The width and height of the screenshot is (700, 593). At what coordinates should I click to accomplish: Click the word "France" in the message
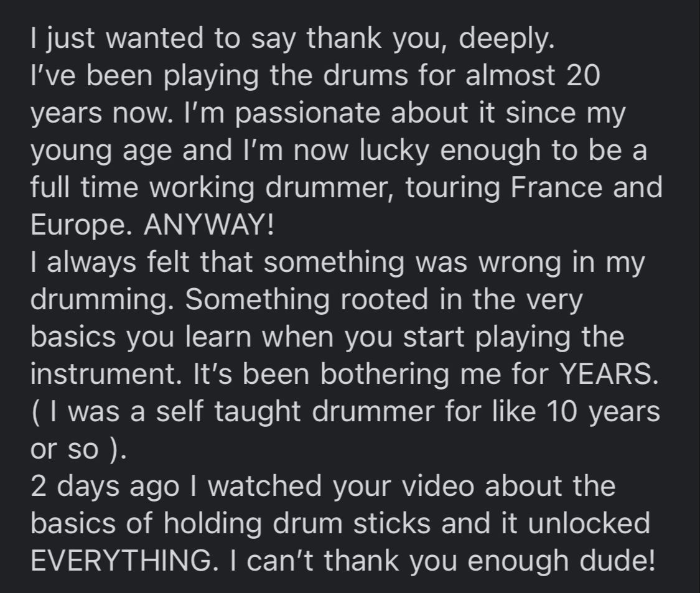(x=556, y=187)
